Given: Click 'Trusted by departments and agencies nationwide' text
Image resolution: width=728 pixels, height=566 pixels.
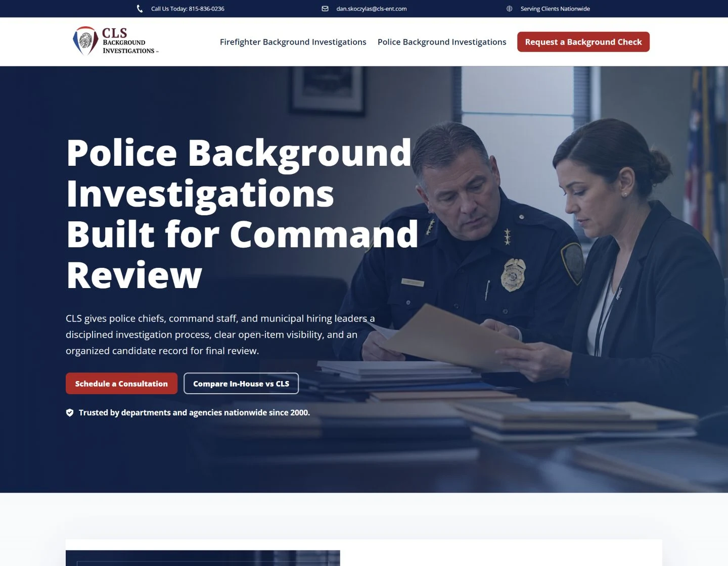Looking at the screenshot, I should 194,412.
